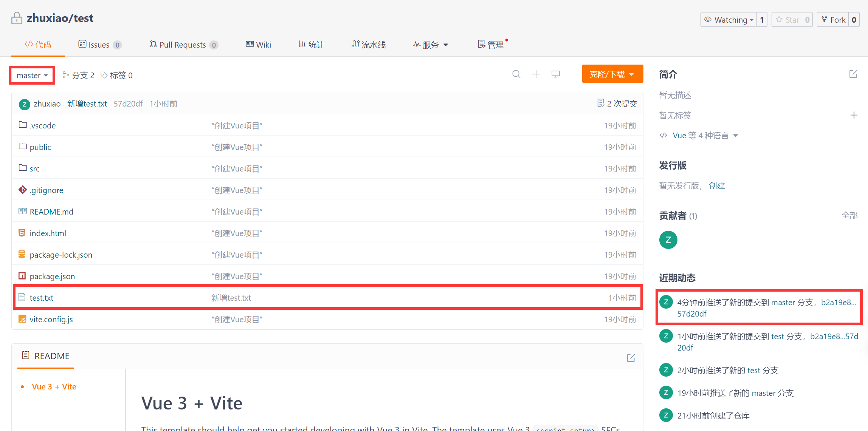Screen dimensions: 868x431
Task: Open the Watching dropdown
Action: tap(728, 20)
